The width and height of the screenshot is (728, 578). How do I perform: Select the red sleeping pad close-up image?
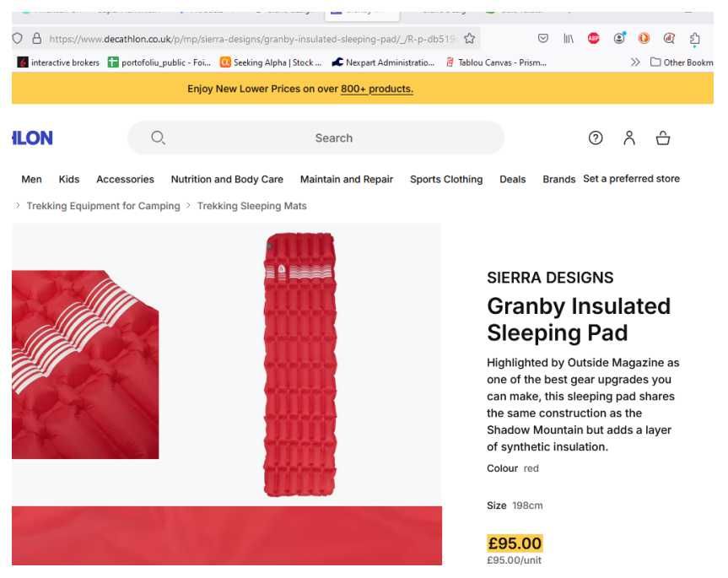pos(84,365)
